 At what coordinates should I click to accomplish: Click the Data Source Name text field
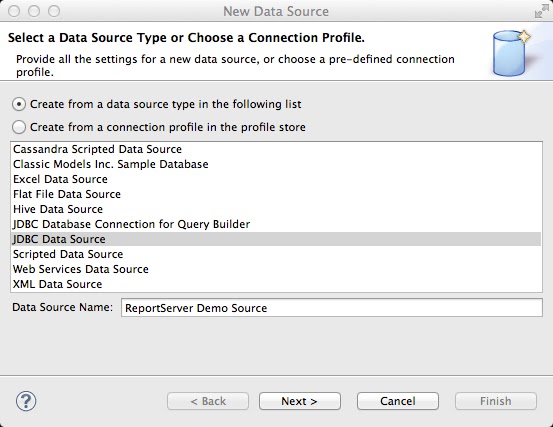tap(332, 308)
